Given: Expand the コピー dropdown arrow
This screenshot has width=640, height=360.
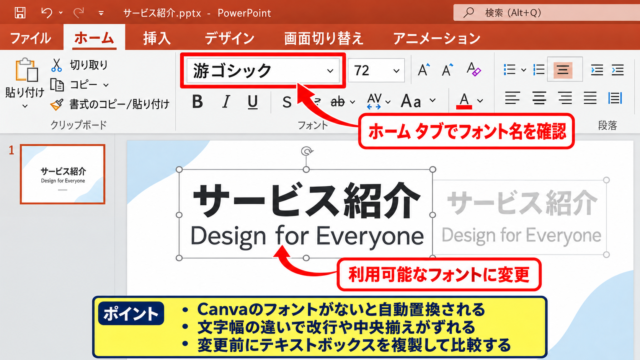Looking at the screenshot, I should point(106,85).
